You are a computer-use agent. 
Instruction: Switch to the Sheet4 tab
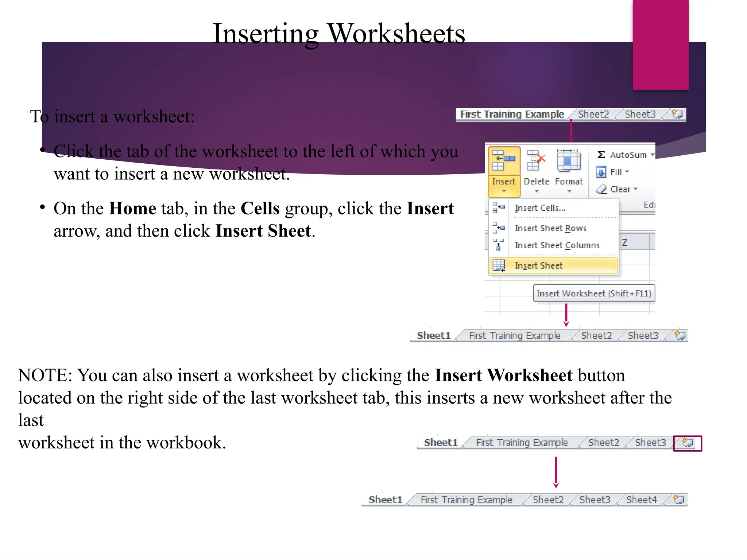click(x=641, y=499)
